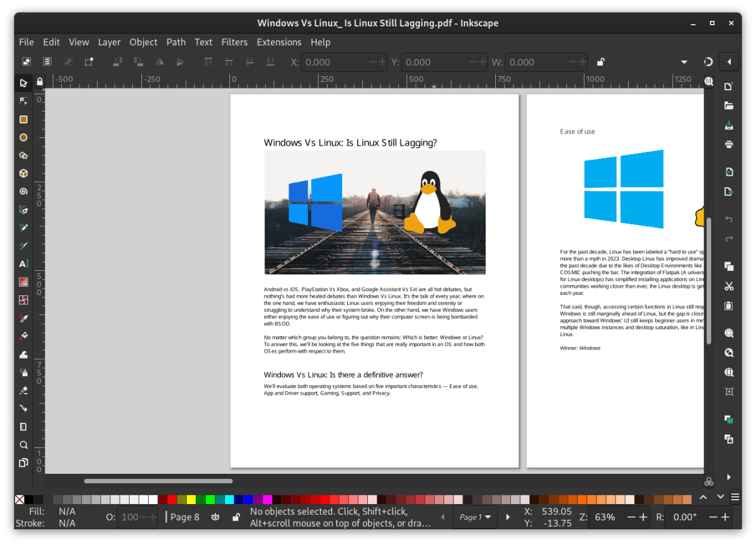Open the Extensions menu
The height and width of the screenshot is (545, 756).
[x=279, y=42]
